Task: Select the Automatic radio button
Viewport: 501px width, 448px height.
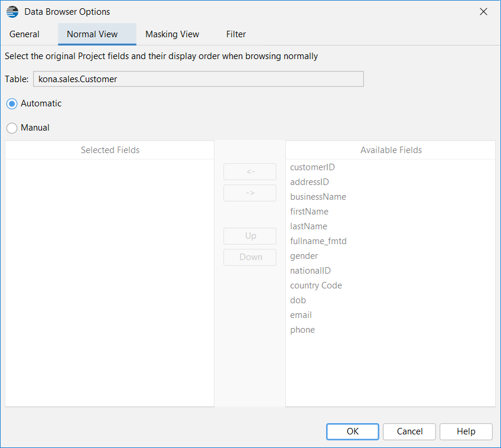Action: pos(12,103)
